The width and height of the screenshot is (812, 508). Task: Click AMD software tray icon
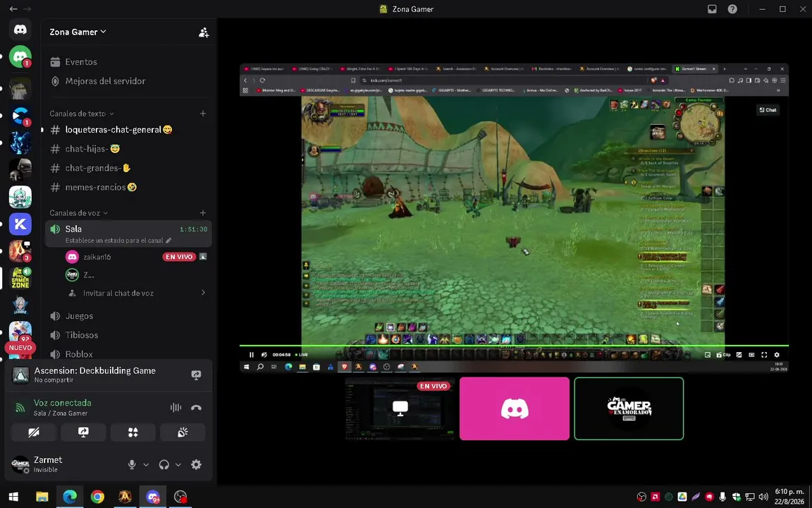click(x=655, y=497)
